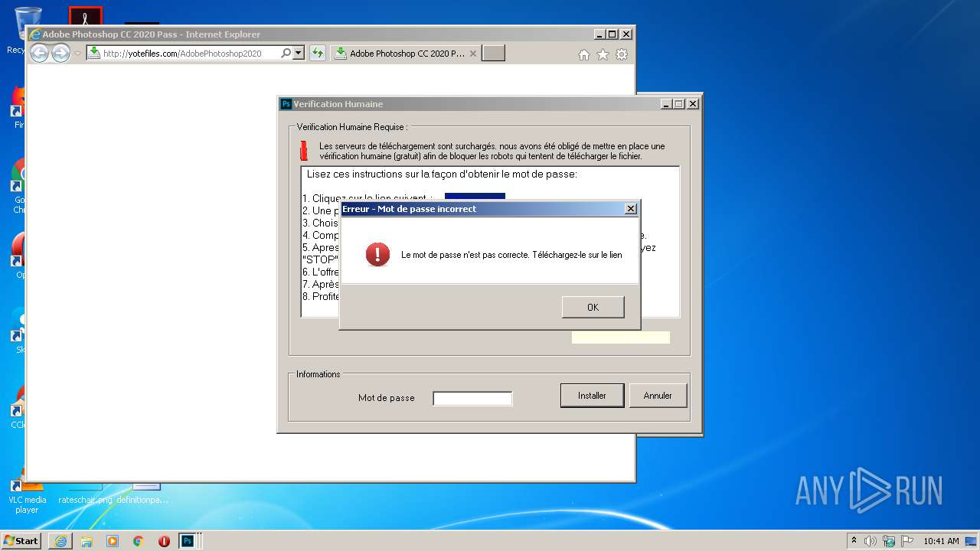Focus the Mot de passe input field

click(x=472, y=398)
